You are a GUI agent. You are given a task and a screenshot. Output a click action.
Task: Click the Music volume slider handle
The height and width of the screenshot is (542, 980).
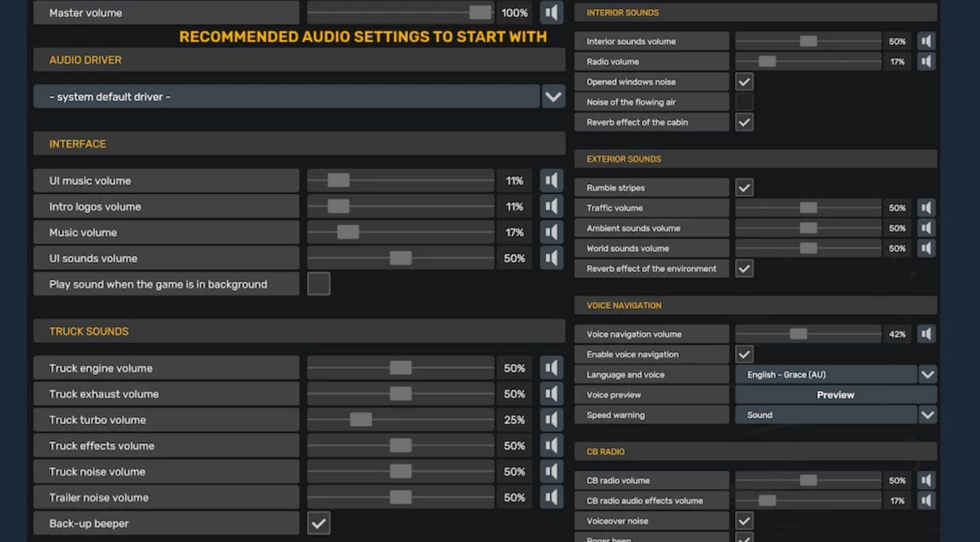pyautogui.click(x=348, y=232)
